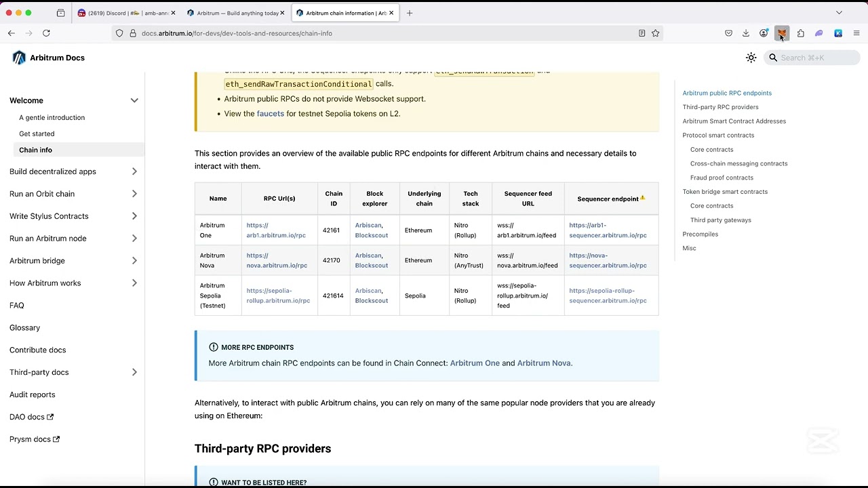Open DAO docs external link

click(31, 417)
